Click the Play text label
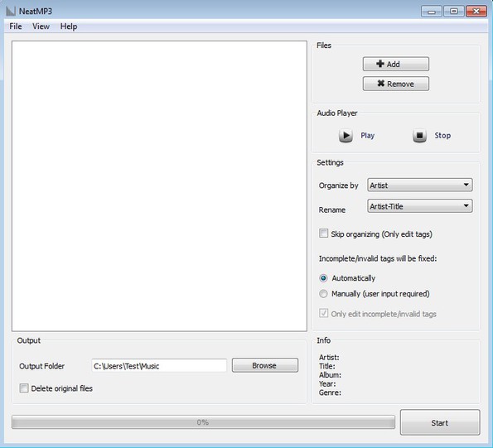The image size is (493, 448). 367,136
